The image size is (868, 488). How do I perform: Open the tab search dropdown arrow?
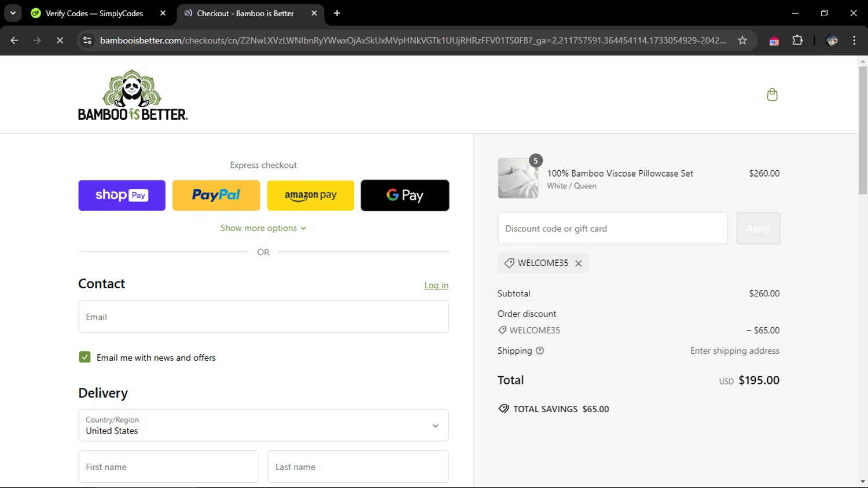[13, 13]
